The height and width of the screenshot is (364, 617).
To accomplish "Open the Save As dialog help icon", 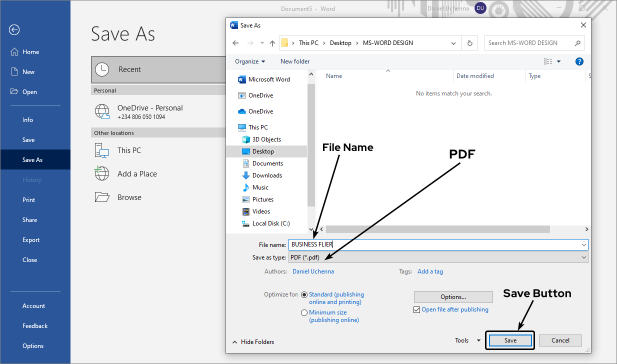I will click(579, 61).
